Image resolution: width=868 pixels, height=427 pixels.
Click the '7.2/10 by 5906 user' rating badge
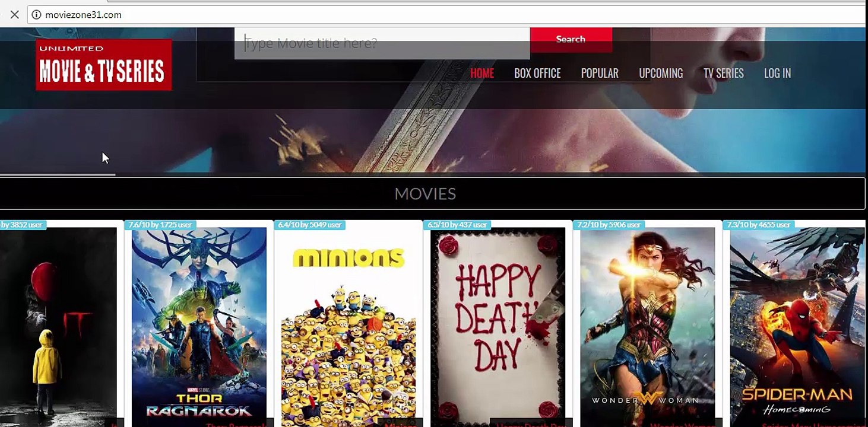coord(609,225)
